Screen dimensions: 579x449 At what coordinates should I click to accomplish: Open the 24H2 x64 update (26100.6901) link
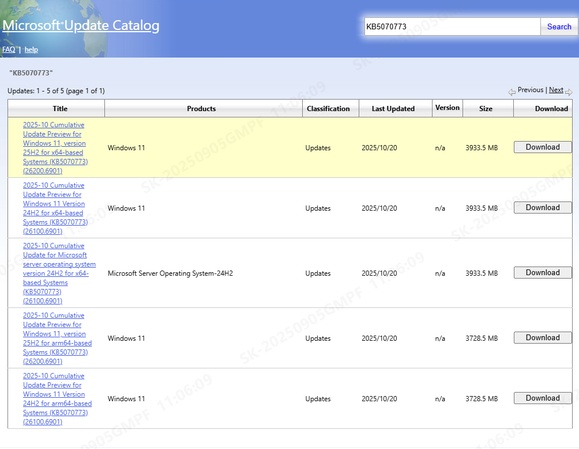pos(55,208)
